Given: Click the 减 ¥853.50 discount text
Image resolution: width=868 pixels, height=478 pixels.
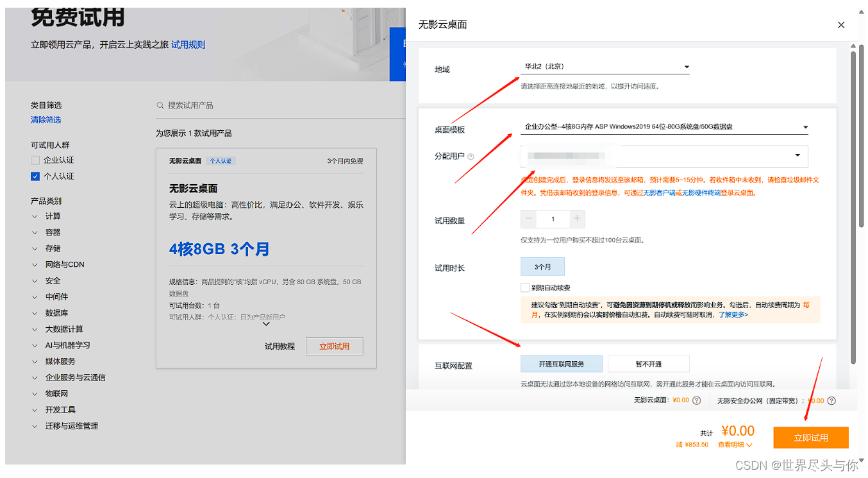Looking at the screenshot, I should point(692,445).
